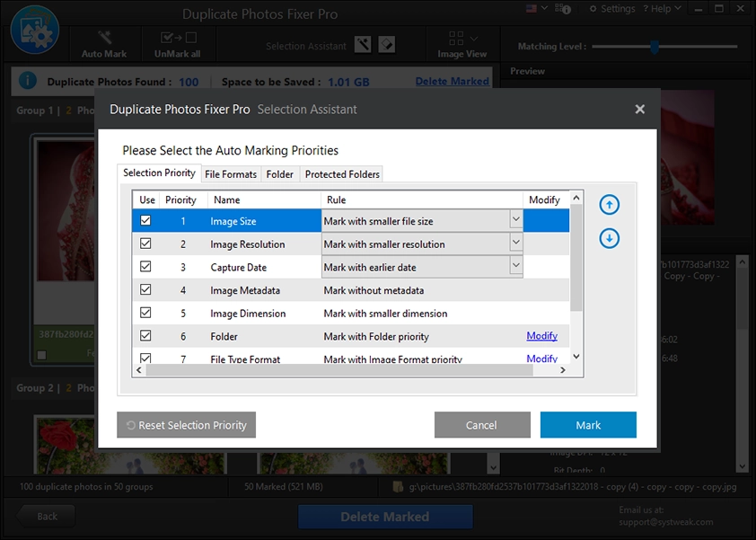The image size is (756, 540).
Task: Click the move priority up arrow icon
Action: (610, 205)
